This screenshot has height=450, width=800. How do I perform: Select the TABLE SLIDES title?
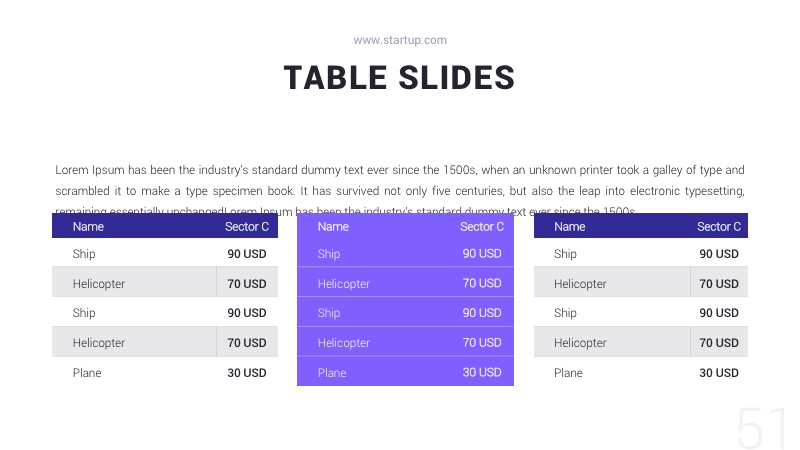click(x=399, y=78)
